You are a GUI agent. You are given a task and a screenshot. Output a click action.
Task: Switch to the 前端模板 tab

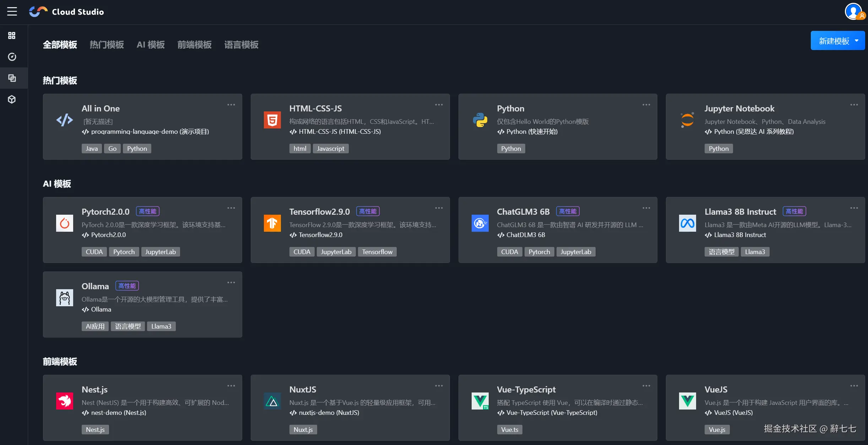click(x=194, y=45)
